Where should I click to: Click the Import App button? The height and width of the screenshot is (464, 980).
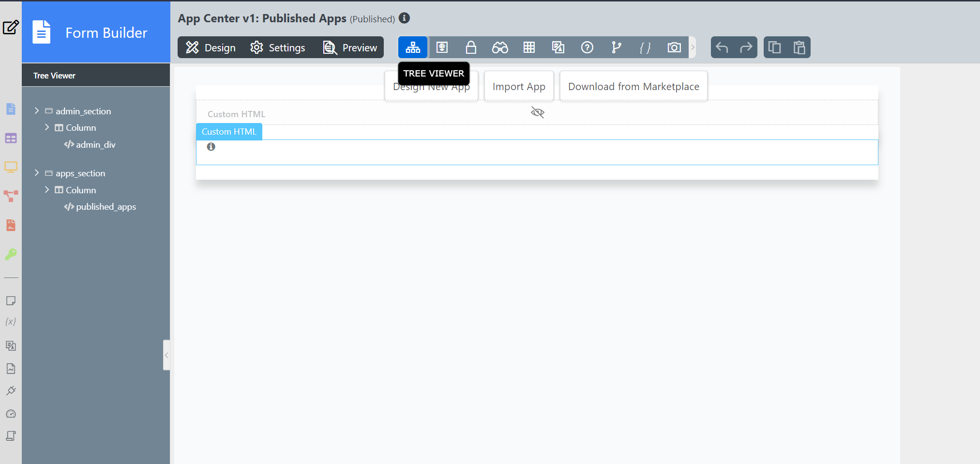point(519,87)
